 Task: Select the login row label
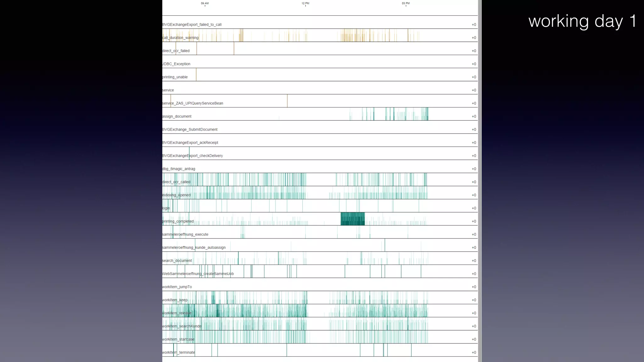pos(166,208)
